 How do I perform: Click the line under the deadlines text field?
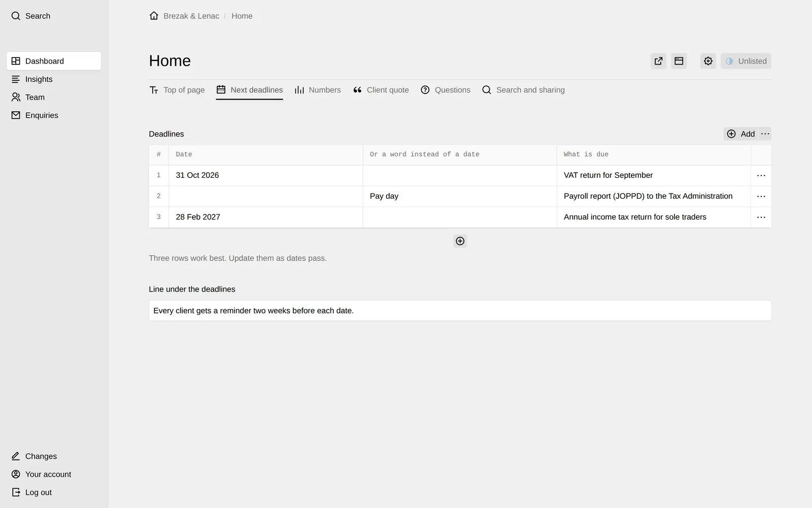(460, 310)
